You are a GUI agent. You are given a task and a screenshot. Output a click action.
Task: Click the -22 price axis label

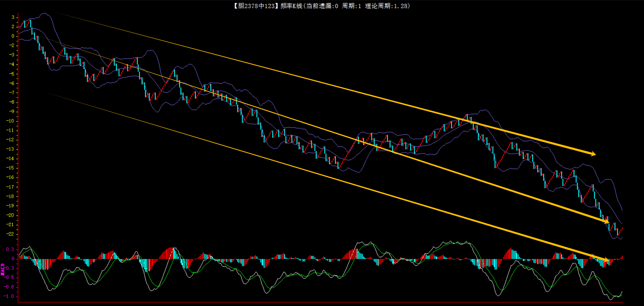10,234
